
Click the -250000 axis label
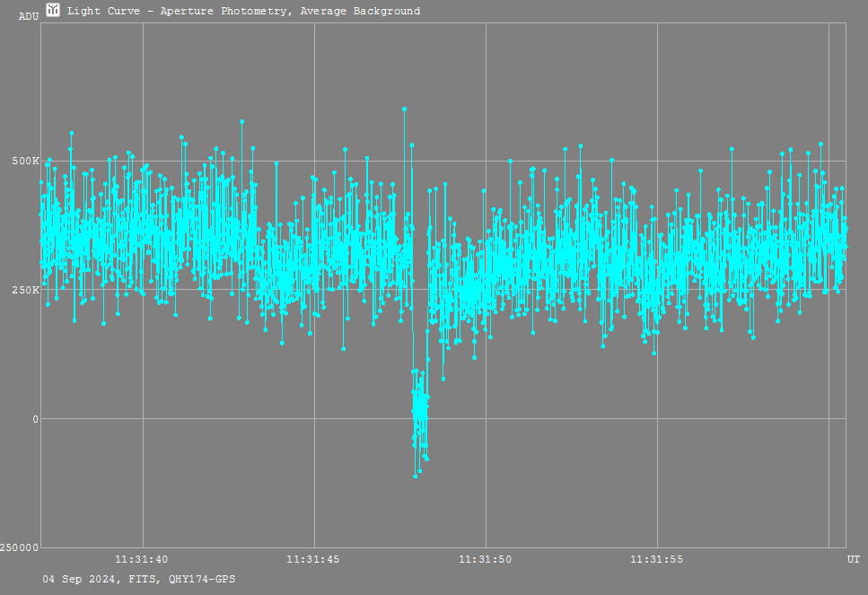pos(20,547)
